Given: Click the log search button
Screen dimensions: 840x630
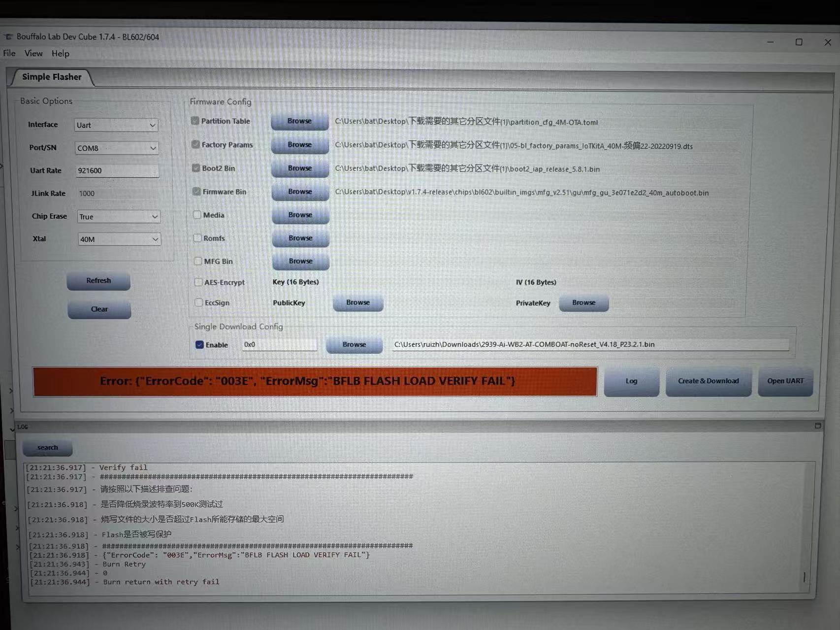Looking at the screenshot, I should coord(48,448).
